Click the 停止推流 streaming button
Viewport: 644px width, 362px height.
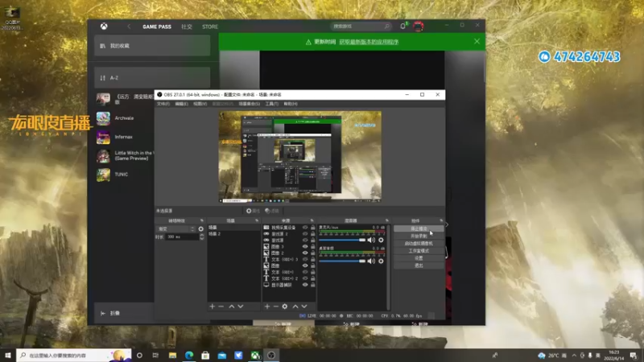419,228
